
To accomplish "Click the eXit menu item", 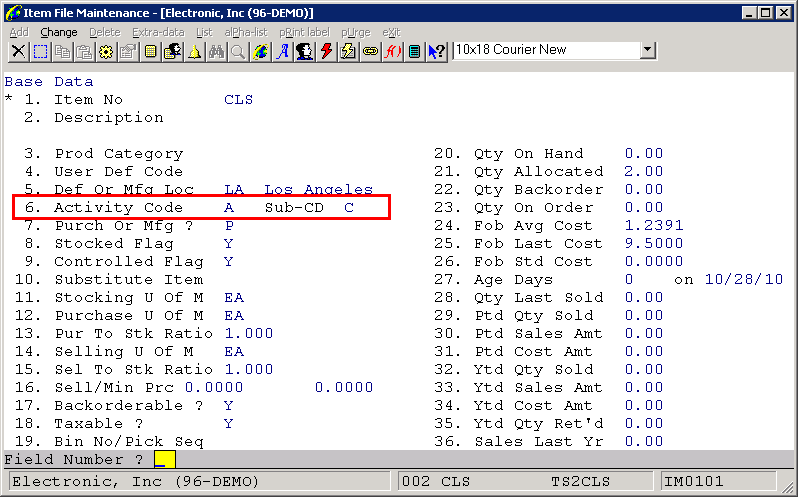I will pyautogui.click(x=391, y=32).
